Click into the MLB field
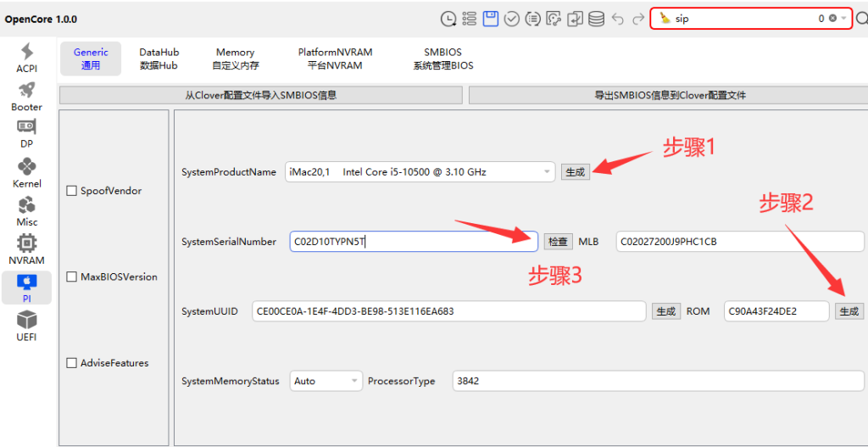The image size is (868, 447). tap(740, 242)
